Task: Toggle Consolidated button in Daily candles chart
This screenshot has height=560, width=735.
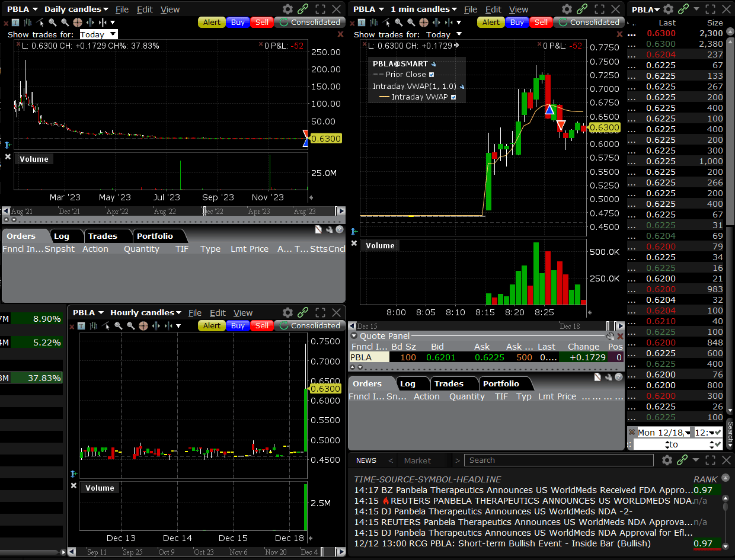Action: click(309, 23)
